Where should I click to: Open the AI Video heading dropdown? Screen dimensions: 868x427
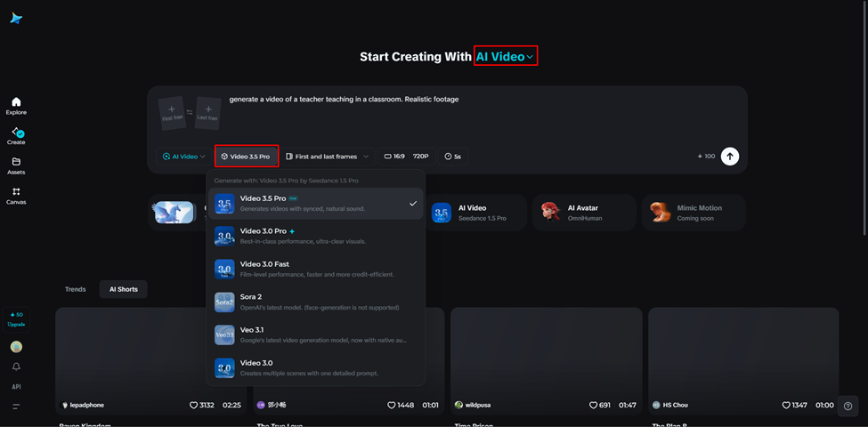click(506, 56)
